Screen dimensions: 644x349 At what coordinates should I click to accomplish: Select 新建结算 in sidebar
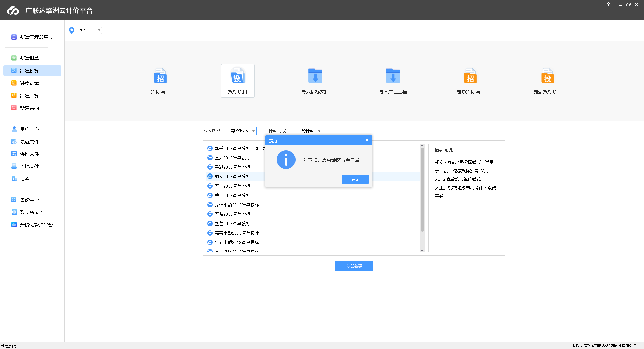click(32, 96)
